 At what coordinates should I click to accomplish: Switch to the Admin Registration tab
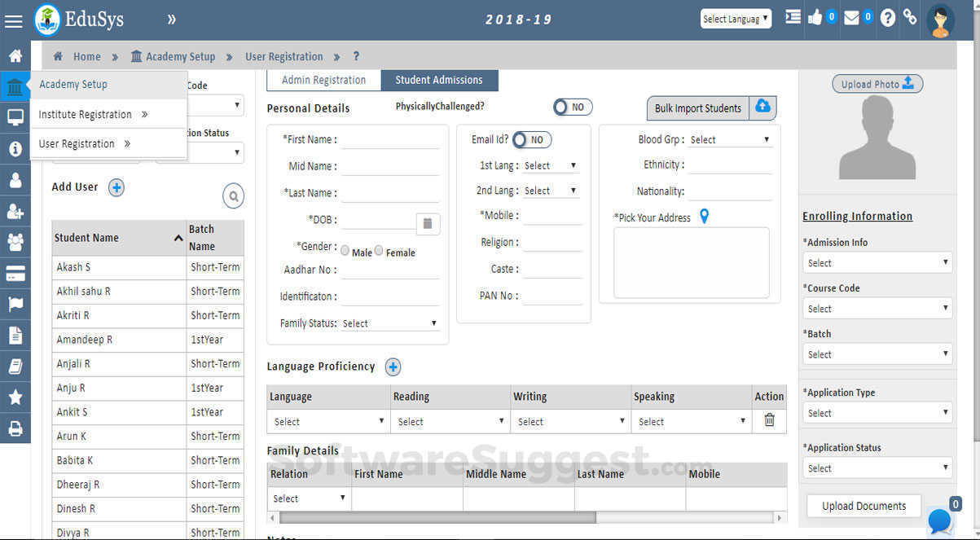pos(323,80)
